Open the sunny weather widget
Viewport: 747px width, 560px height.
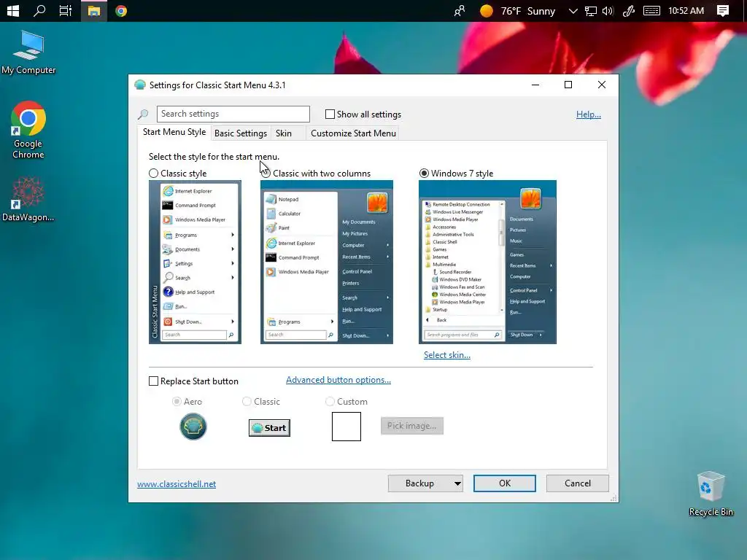(x=517, y=11)
